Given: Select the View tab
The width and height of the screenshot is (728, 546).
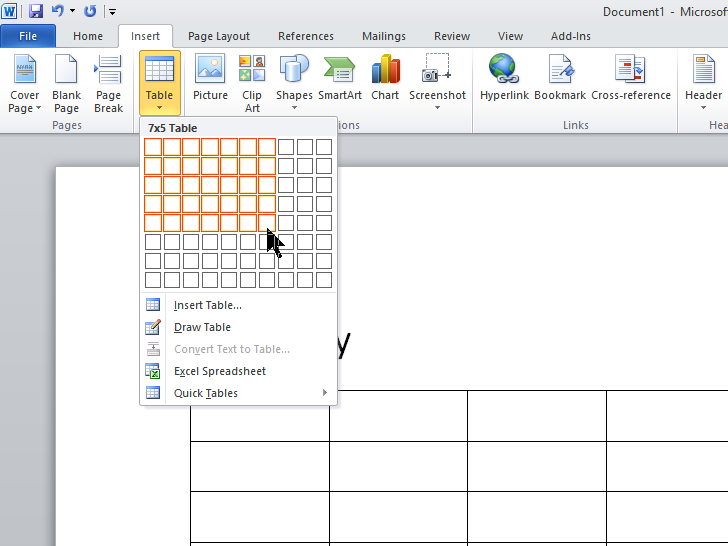Looking at the screenshot, I should coord(510,36).
